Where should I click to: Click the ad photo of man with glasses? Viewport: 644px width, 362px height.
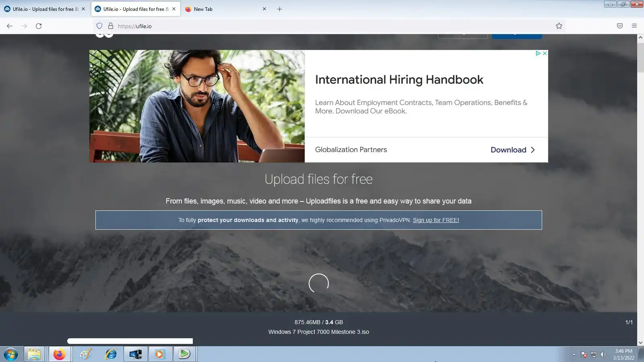[x=197, y=106]
